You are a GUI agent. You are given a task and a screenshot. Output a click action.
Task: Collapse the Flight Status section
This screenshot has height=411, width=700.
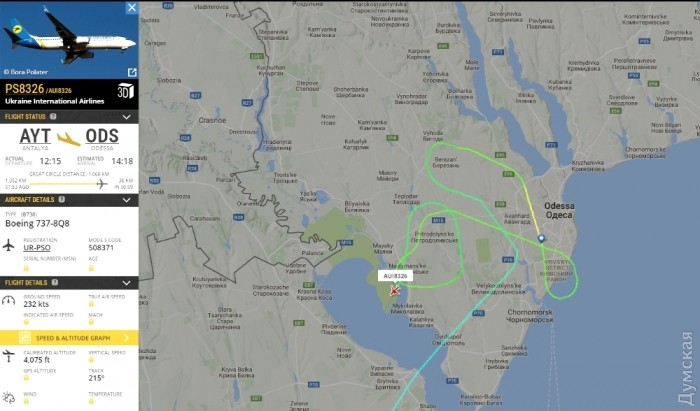(126, 117)
